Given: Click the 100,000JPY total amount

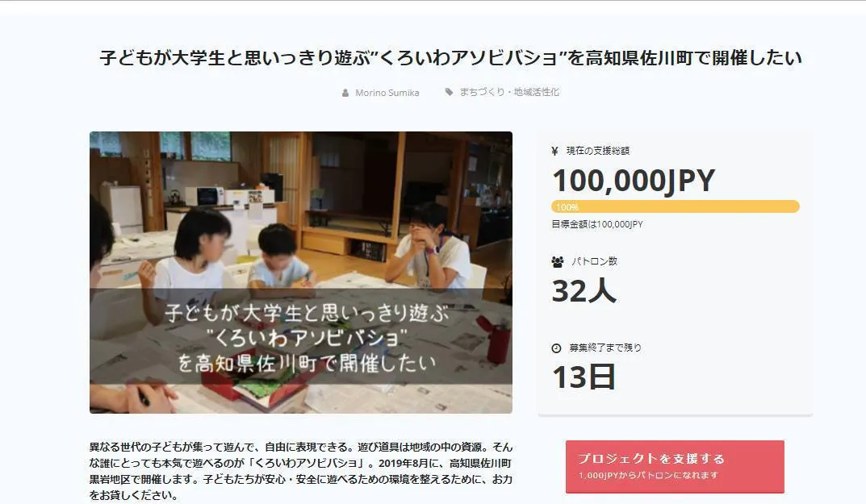Looking at the screenshot, I should tap(634, 181).
